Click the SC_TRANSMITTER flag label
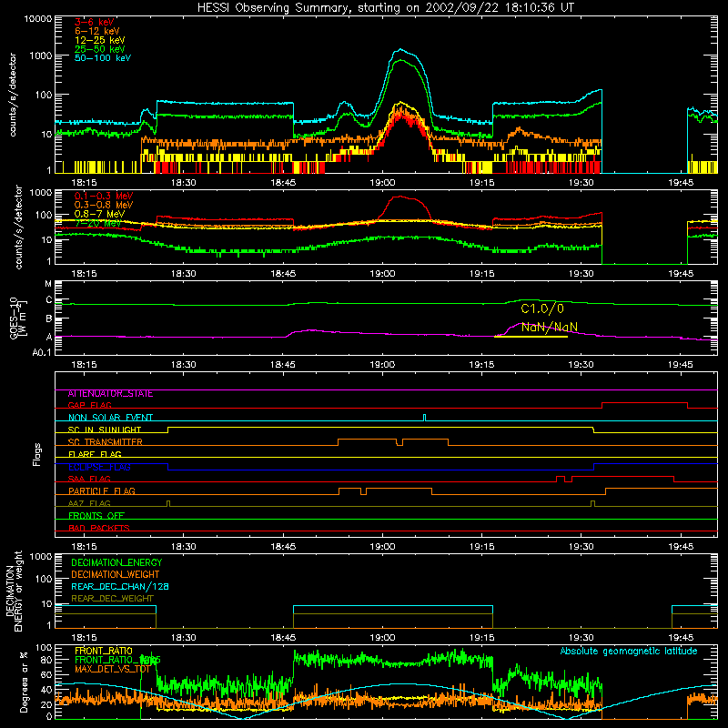This screenshot has width=728, height=728. (105, 442)
